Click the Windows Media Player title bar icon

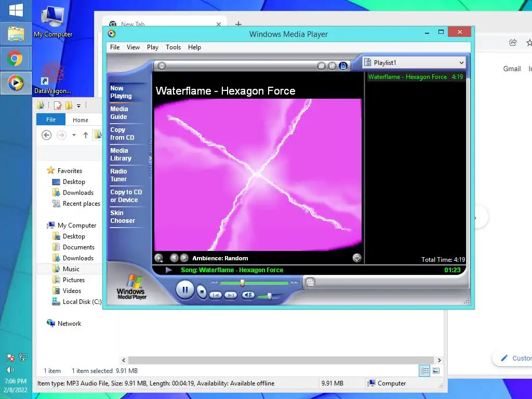tap(112, 34)
